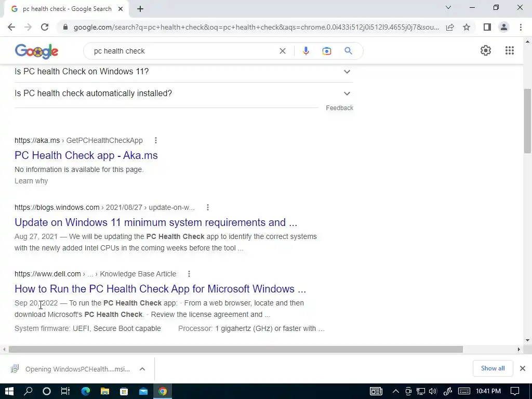This screenshot has width=532, height=399.
Task: Open touch keyboard from system tray
Action: (464, 391)
